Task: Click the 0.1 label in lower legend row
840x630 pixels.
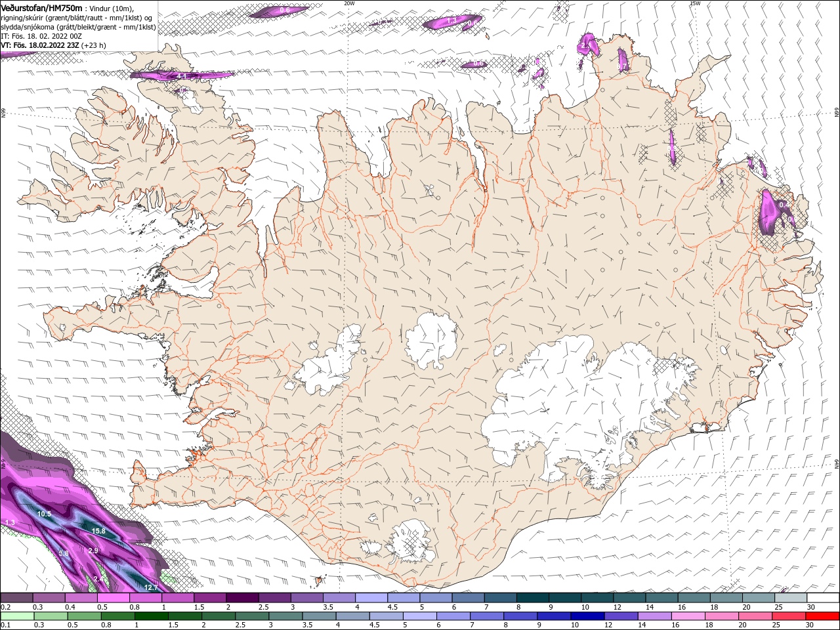Action: tap(5, 625)
